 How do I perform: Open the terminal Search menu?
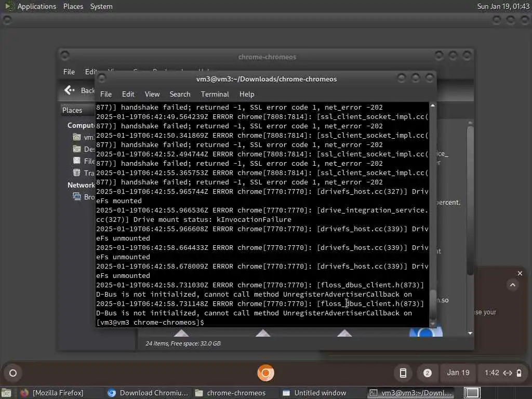180,95
